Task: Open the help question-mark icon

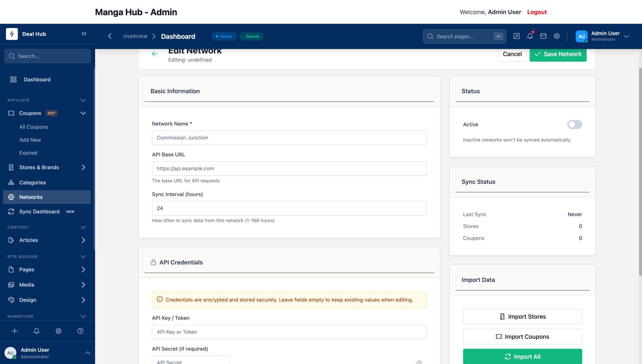Action: coord(80,331)
